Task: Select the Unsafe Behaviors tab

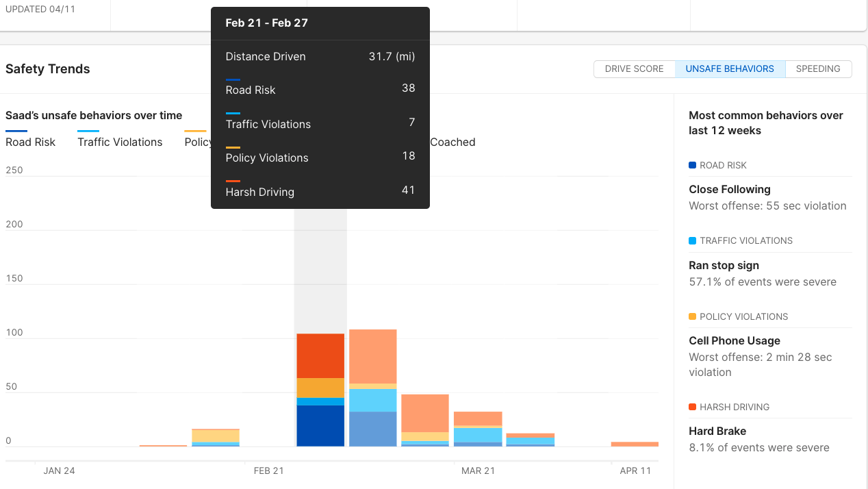Action: tap(730, 69)
